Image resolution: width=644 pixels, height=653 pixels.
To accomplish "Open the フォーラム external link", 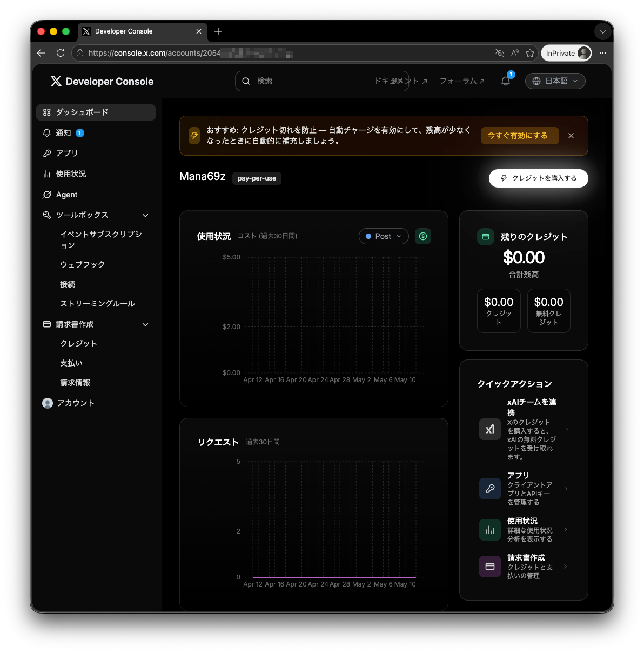I will coord(462,81).
